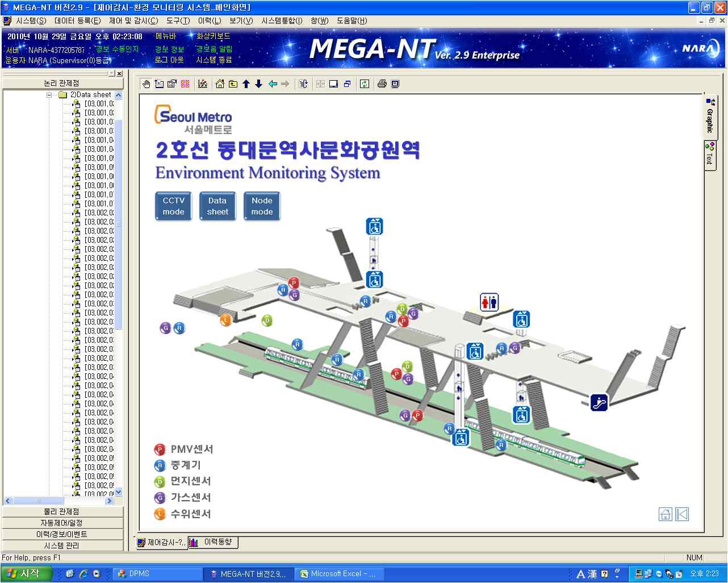
Task: Open the 보기(V) menu
Action: click(x=241, y=20)
